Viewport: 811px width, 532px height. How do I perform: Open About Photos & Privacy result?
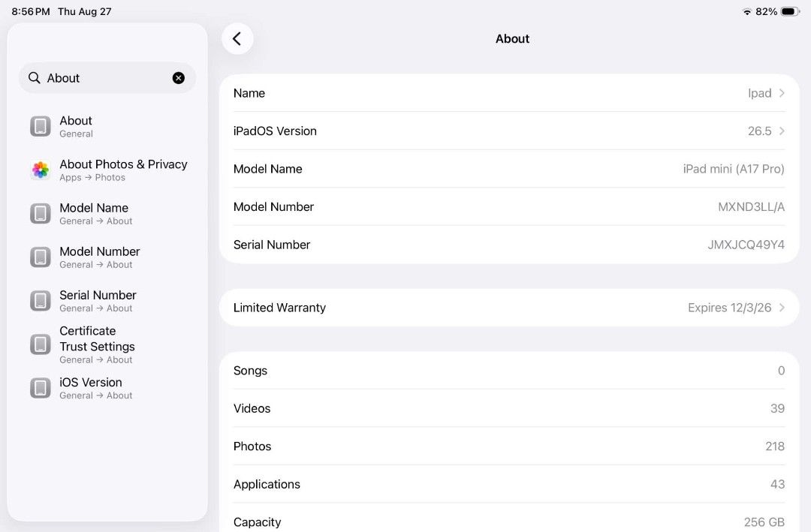[x=107, y=170]
